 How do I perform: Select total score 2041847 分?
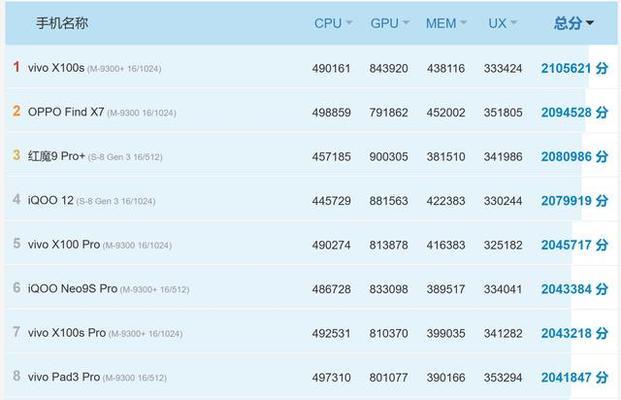click(574, 377)
